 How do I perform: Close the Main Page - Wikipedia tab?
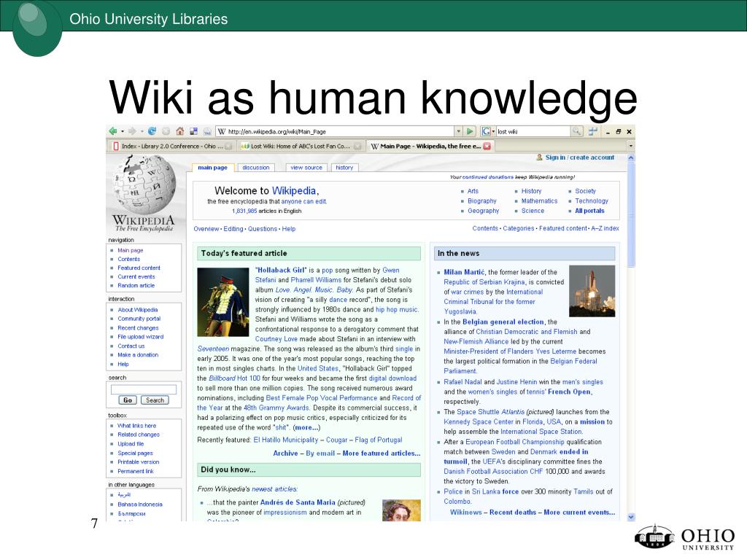click(487, 146)
